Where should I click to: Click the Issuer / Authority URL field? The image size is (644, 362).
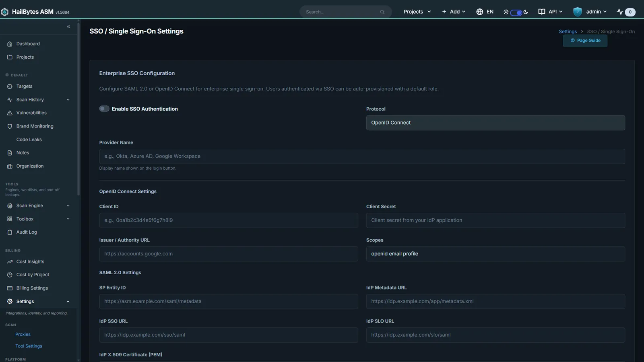229,254
